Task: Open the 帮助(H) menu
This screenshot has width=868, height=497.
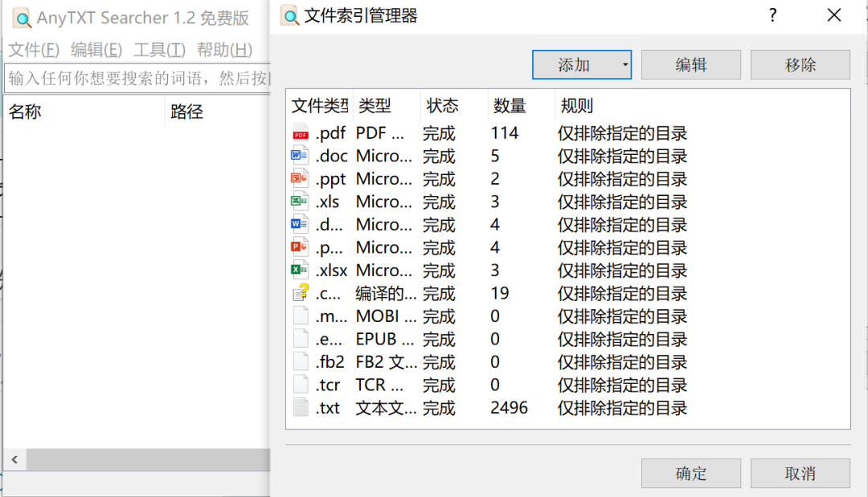Action: tap(225, 50)
